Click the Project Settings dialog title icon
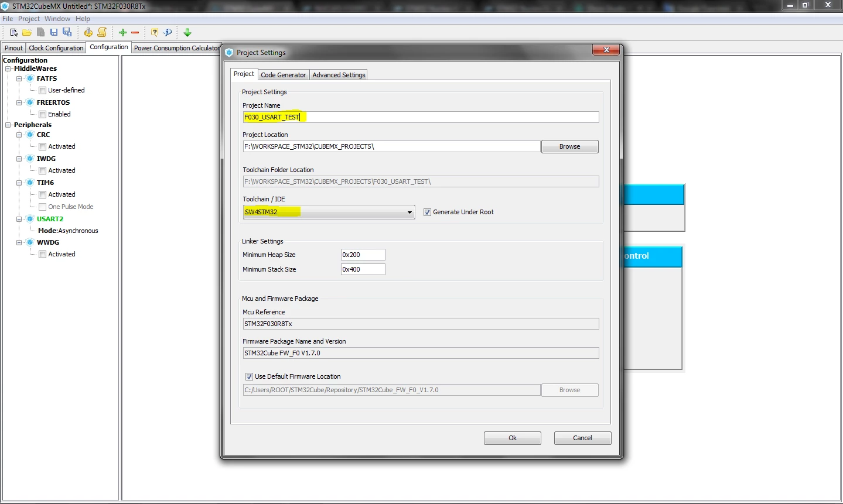Screen dimensions: 843x504 229,53
